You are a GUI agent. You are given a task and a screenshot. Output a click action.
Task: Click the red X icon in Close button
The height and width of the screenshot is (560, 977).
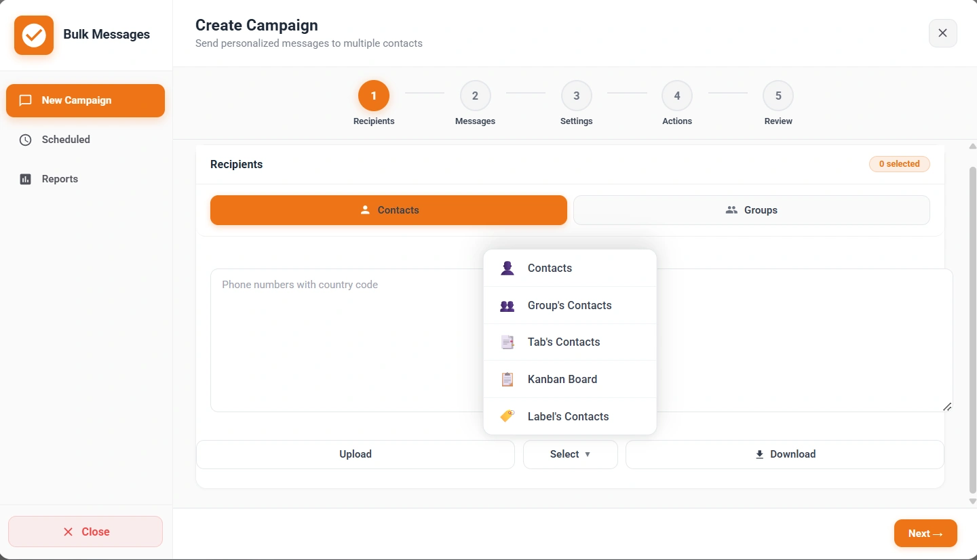coord(68,532)
